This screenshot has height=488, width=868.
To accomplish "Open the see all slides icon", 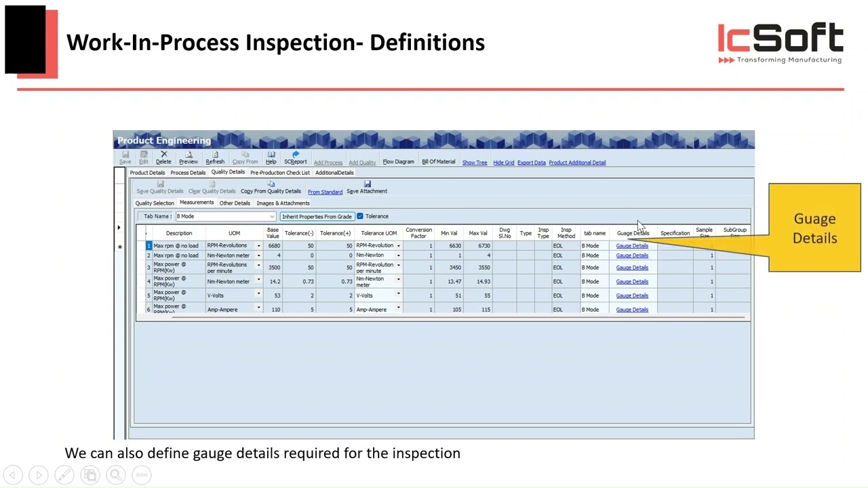I will tap(90, 475).
